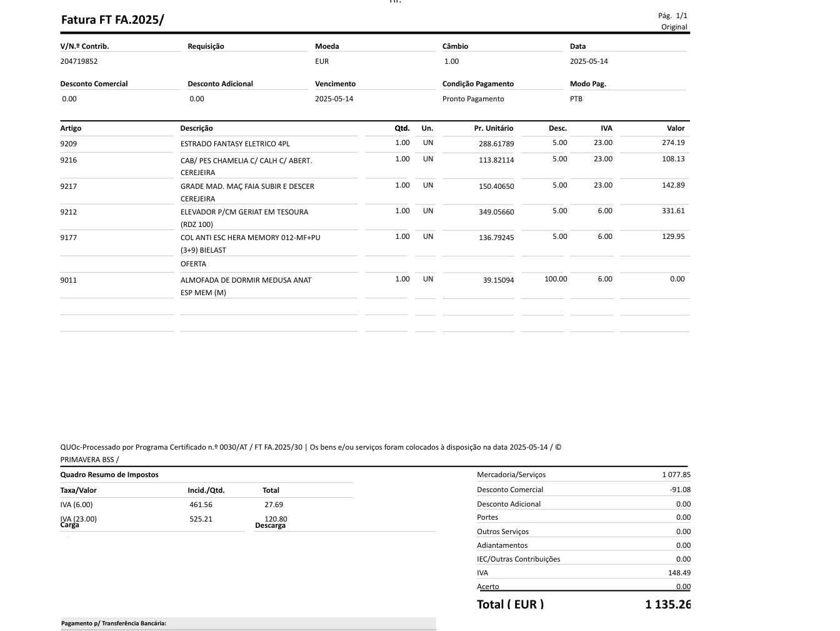Select Mercadoria/Serviços amount 1 077.85

(x=676, y=475)
